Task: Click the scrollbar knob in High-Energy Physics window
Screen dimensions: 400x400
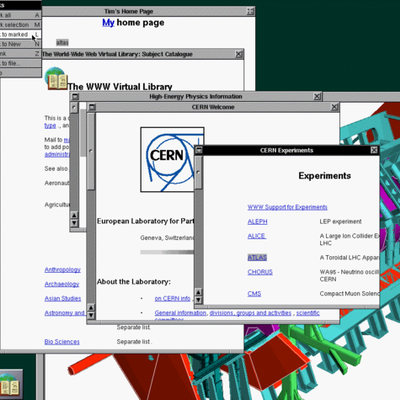Action: click(74, 108)
